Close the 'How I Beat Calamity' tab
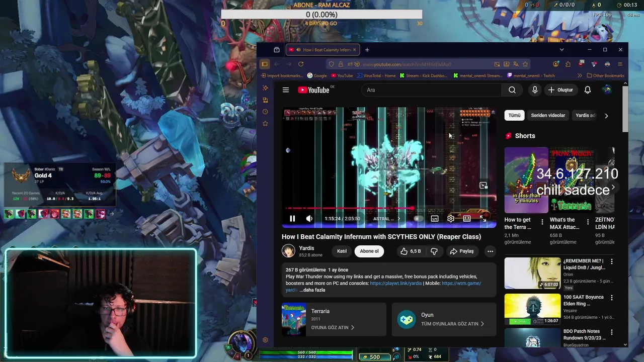Screen dimensions: 644x362 [354, 50]
